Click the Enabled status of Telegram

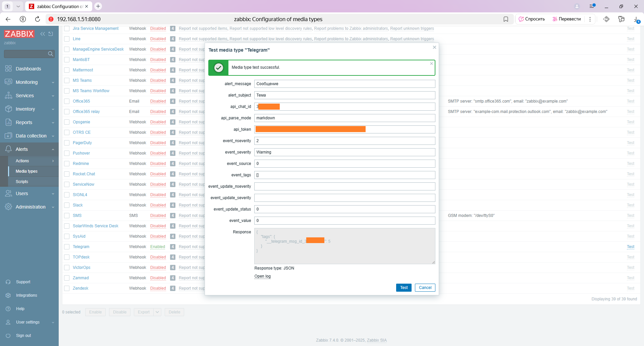[x=158, y=247]
